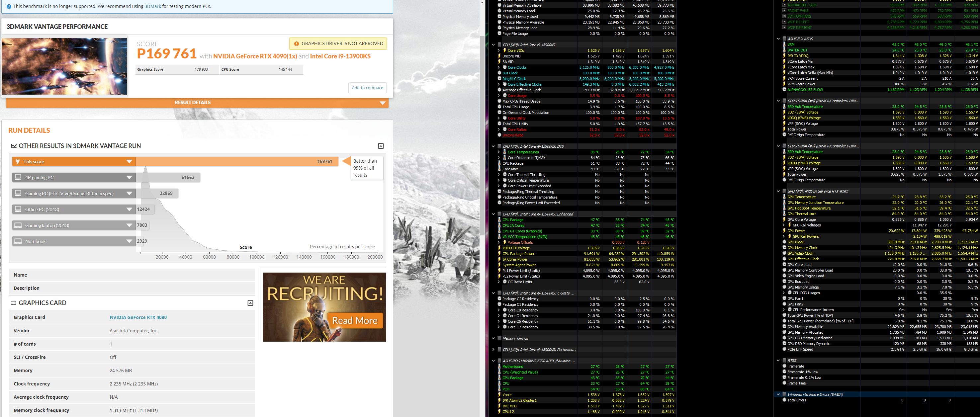Expand the Voltage Offsets row

(x=499, y=242)
